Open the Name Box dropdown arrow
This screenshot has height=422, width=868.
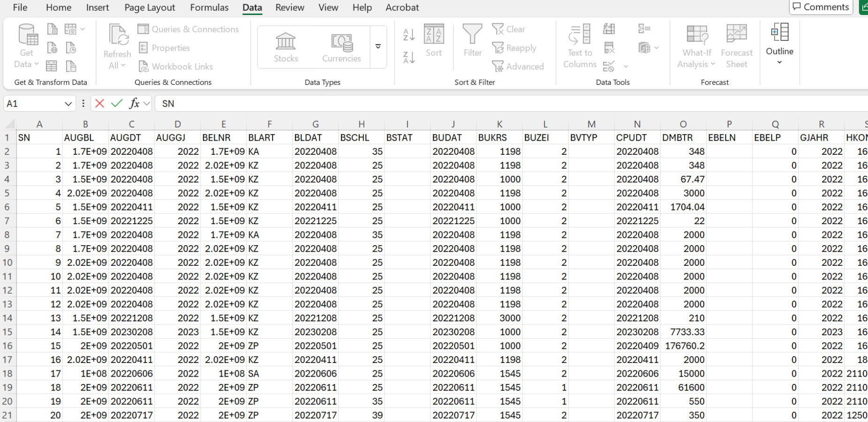69,104
